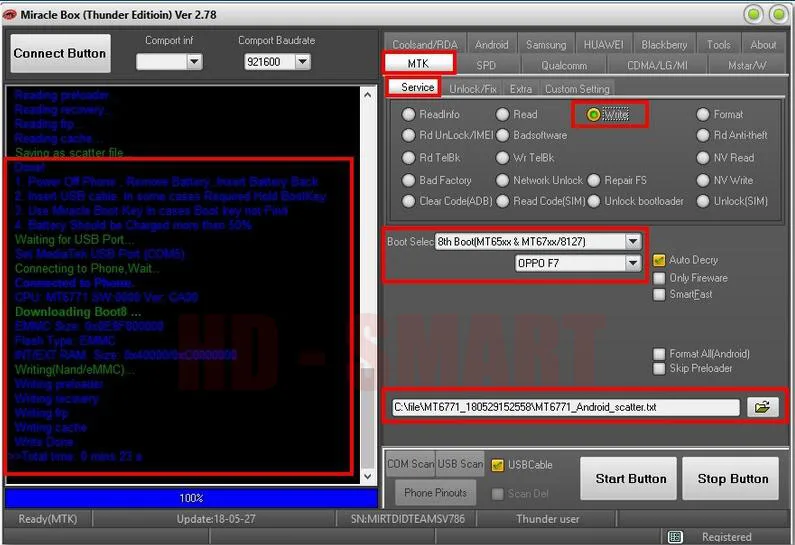Viewport: 795px width, 545px height.
Task: Select the Write radio option
Action: coord(593,115)
